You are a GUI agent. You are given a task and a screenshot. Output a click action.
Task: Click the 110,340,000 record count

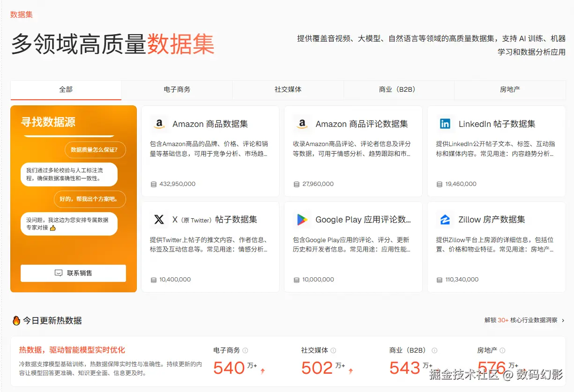tap(462, 280)
